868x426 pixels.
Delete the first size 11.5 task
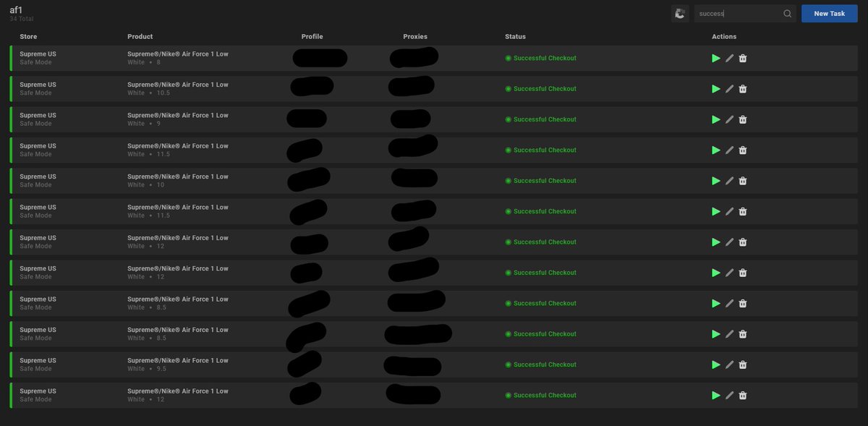click(x=743, y=150)
